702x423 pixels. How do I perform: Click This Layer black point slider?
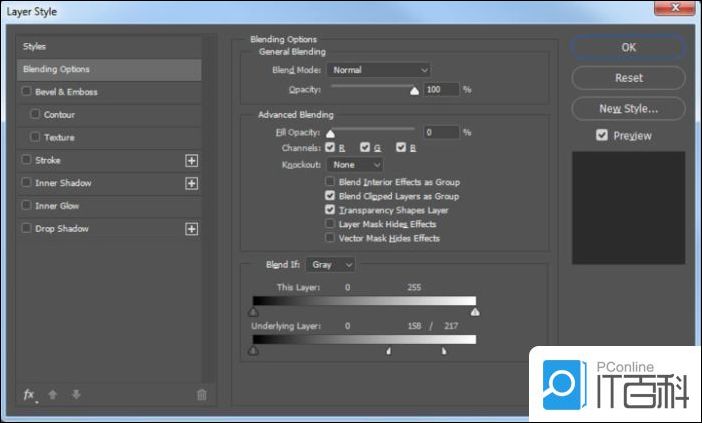click(253, 312)
